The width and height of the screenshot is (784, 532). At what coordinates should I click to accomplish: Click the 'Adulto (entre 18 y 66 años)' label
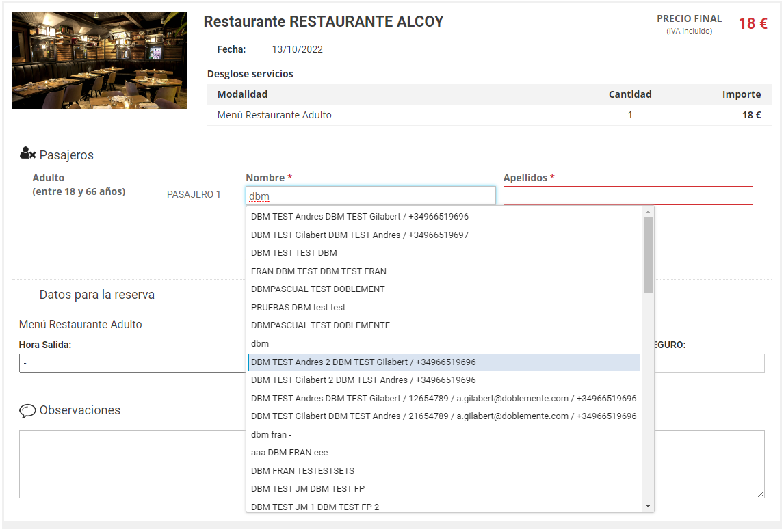point(79,185)
